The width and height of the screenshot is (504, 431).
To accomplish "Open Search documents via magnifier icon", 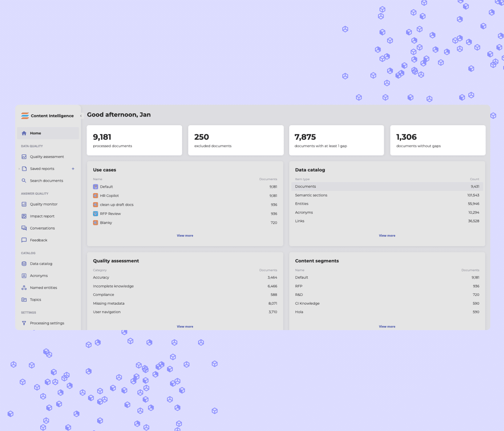I will 24,181.
